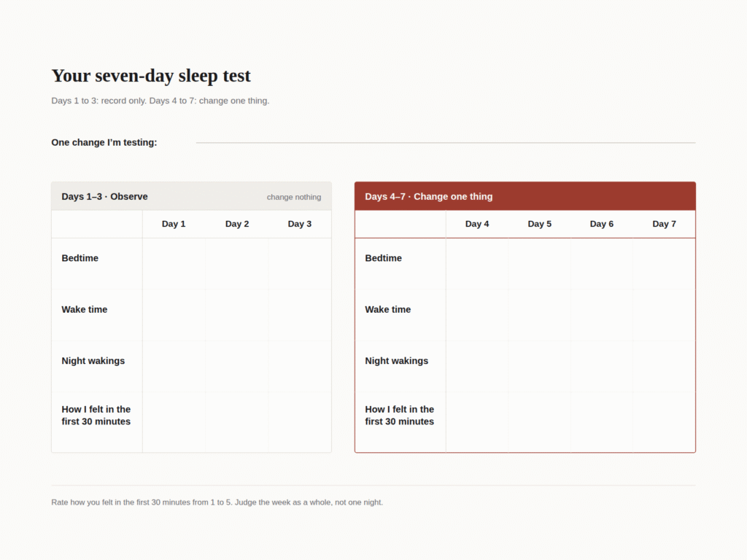Click the 'change nothing' note
This screenshot has width=747, height=560.
coord(294,197)
